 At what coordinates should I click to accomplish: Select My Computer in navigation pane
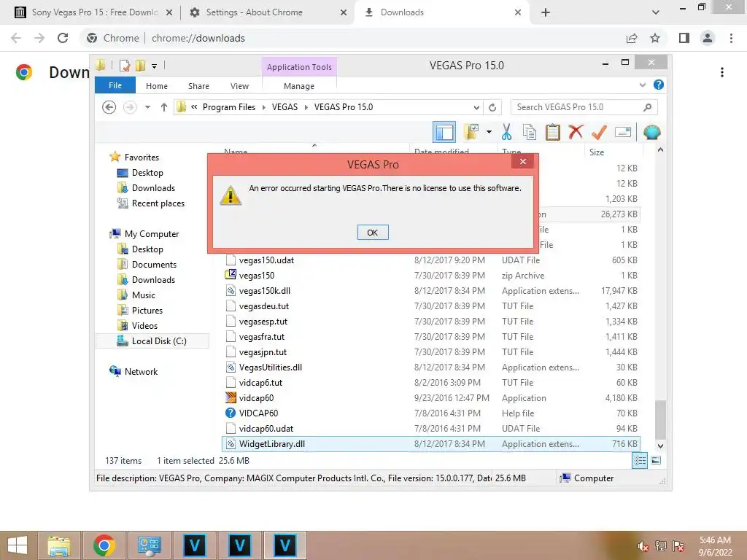pos(152,234)
